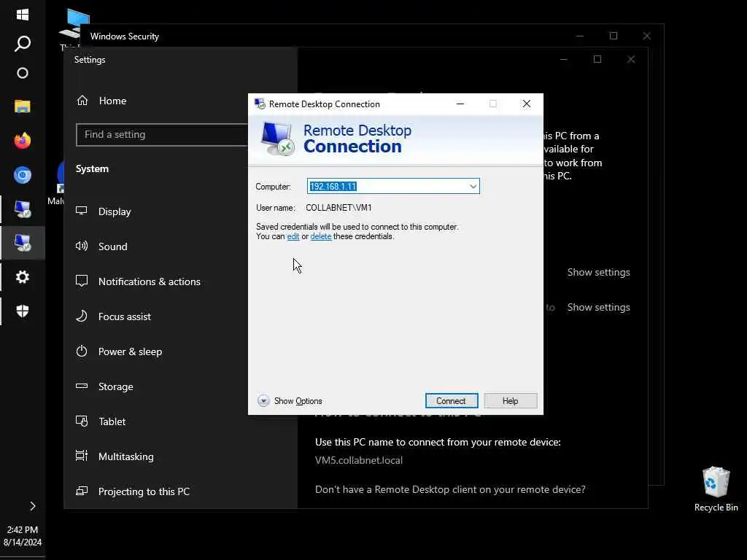
Task: Maximize the Windows Security window
Action: 613,36
